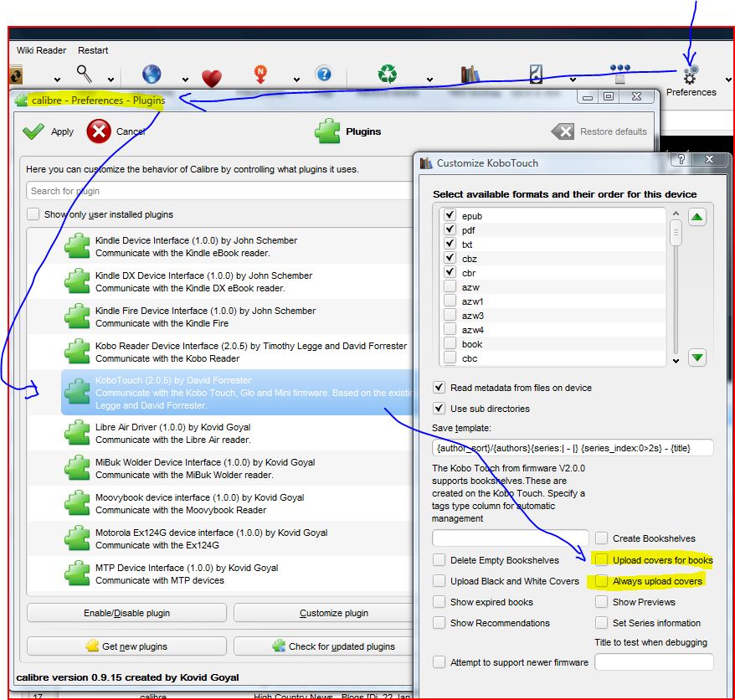
Task: Enable Attempt to support newer firmware
Action: coord(439,662)
